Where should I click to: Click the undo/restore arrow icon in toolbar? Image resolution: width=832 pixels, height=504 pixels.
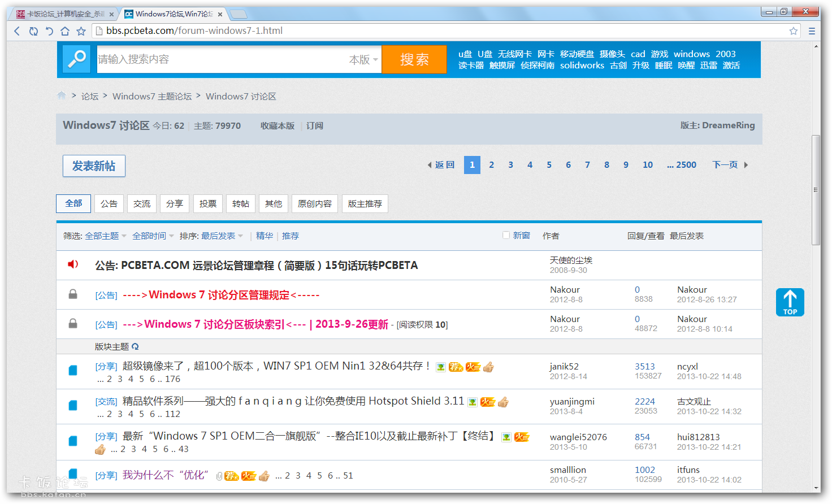pos(49,31)
